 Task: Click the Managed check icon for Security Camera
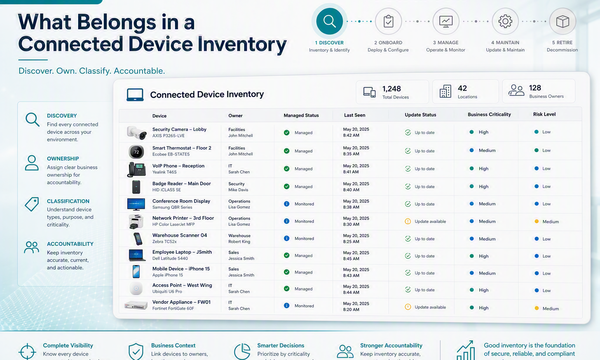(286, 132)
